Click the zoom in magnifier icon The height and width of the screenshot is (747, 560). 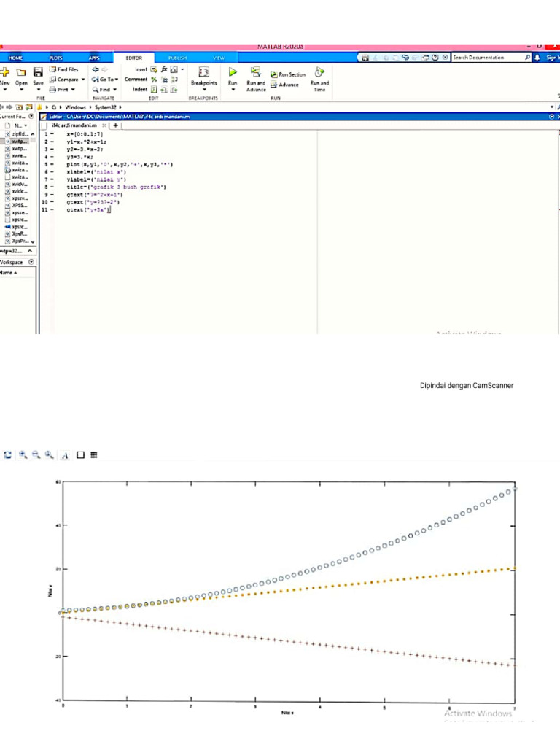[23, 454]
